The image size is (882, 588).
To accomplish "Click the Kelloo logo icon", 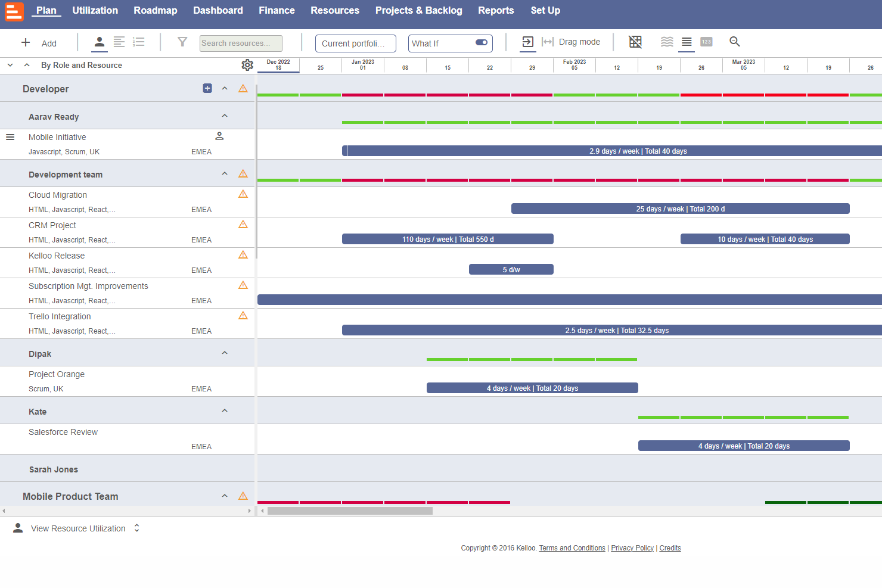I will point(14,11).
